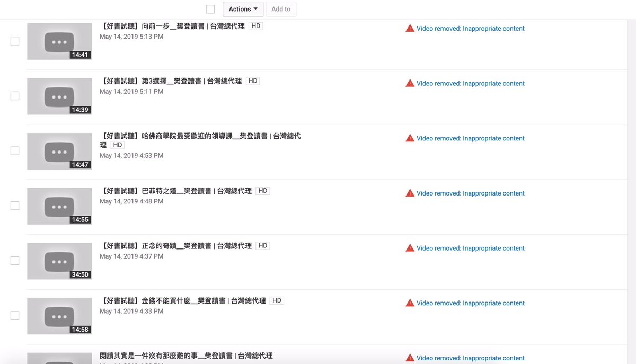The image size is (636, 364).
Task: Check the box for 第3選擇 video
Action: click(x=15, y=96)
